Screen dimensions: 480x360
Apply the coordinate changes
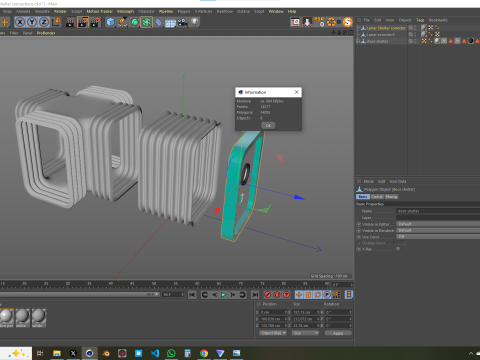(x=338, y=333)
